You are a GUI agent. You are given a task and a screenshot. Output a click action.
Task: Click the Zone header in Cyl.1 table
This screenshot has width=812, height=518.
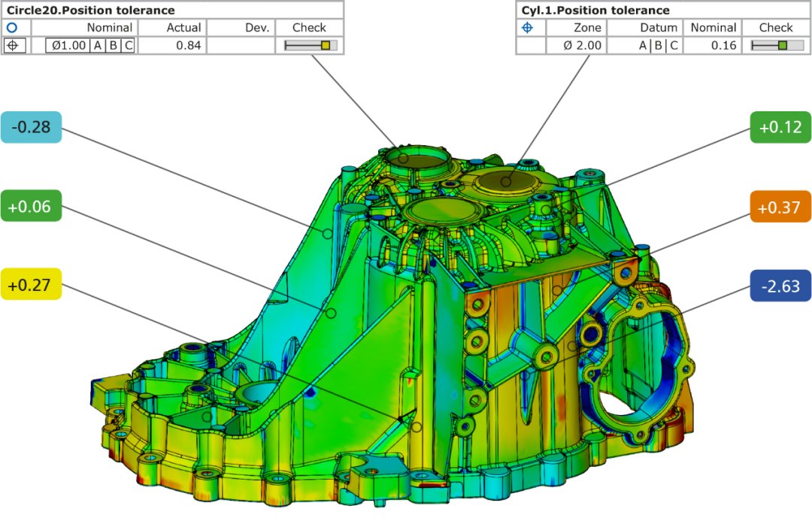coord(587,28)
